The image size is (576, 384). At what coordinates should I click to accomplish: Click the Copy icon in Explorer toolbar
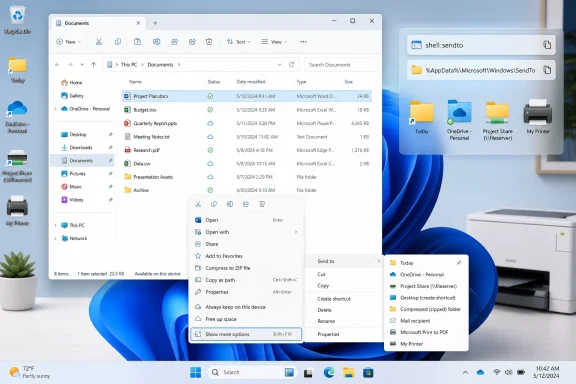(x=118, y=42)
